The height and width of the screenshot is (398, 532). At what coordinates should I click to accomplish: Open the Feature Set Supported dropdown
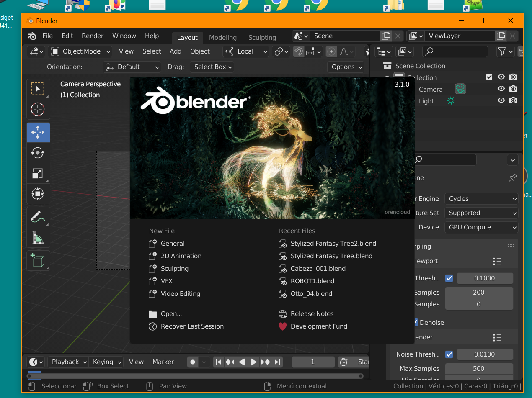coord(481,213)
